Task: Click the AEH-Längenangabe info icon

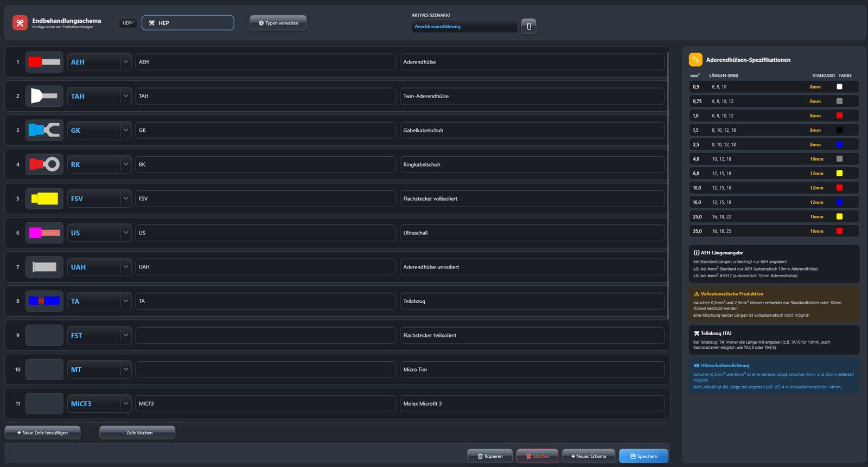Action: coord(697,253)
